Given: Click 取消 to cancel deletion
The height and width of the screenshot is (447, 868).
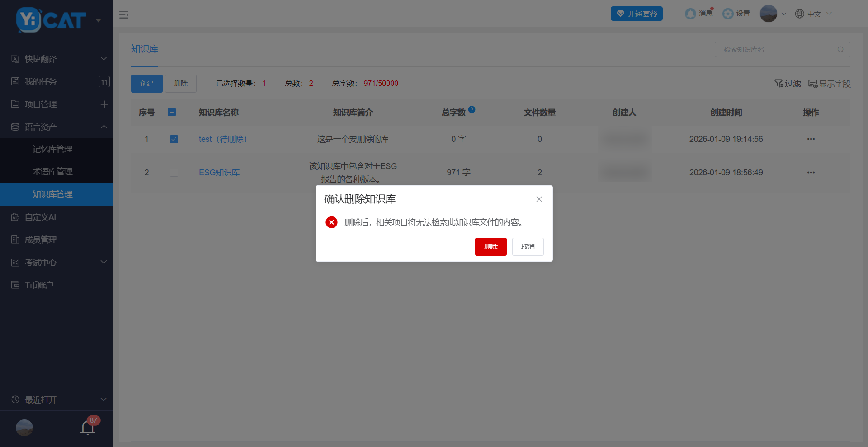Looking at the screenshot, I should click(528, 247).
